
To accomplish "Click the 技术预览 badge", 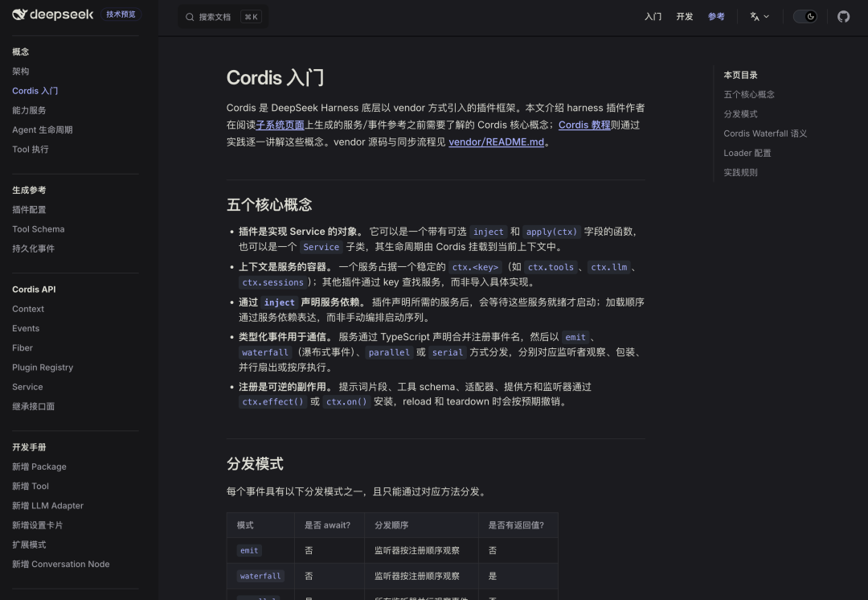I will (x=121, y=14).
